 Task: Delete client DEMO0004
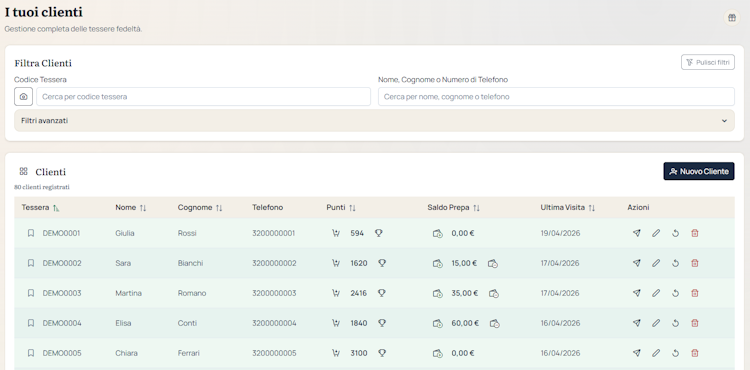695,323
